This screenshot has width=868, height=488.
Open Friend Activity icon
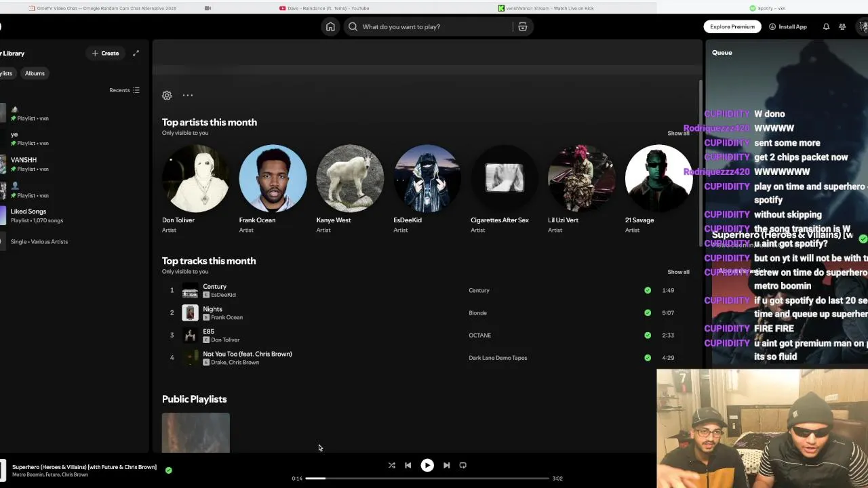pyautogui.click(x=842, y=26)
